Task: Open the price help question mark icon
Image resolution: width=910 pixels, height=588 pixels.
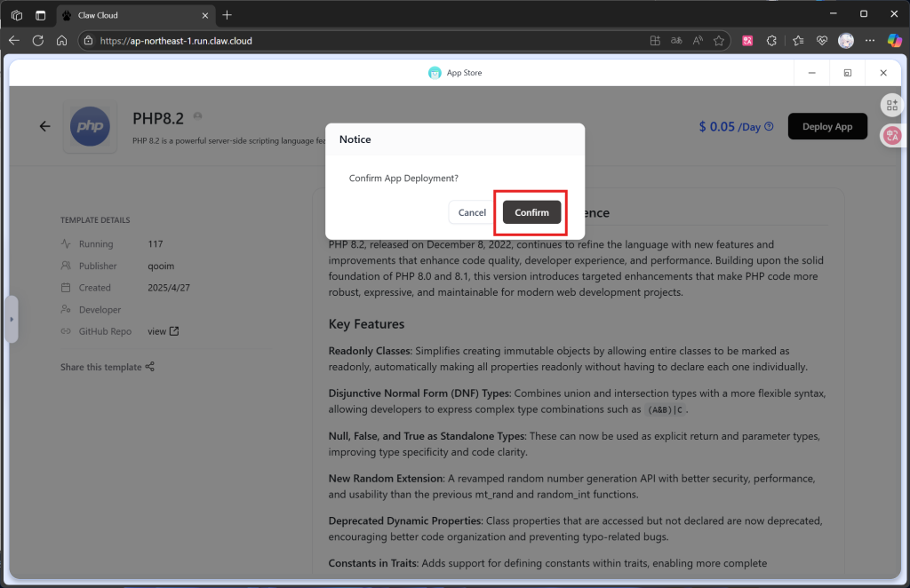Action: click(x=769, y=126)
